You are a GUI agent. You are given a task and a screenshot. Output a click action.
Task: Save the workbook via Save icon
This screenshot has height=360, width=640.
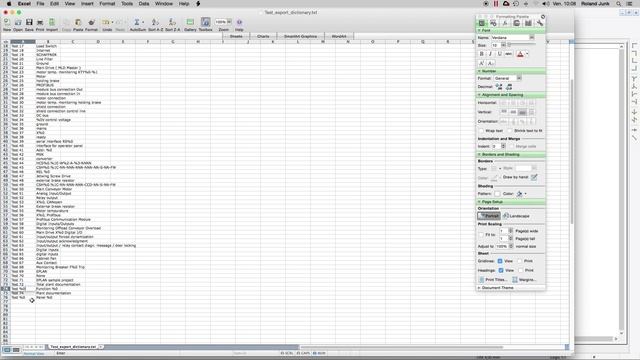coord(29,23)
